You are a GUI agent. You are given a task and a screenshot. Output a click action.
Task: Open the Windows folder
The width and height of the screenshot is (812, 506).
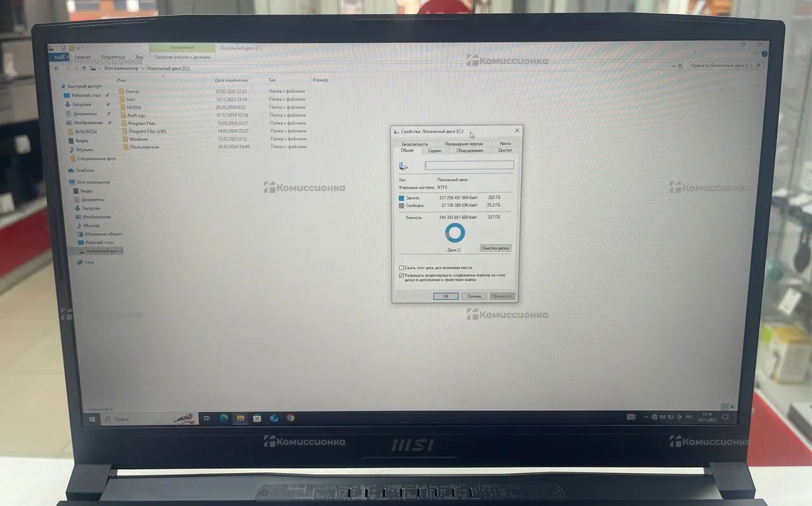(x=138, y=139)
